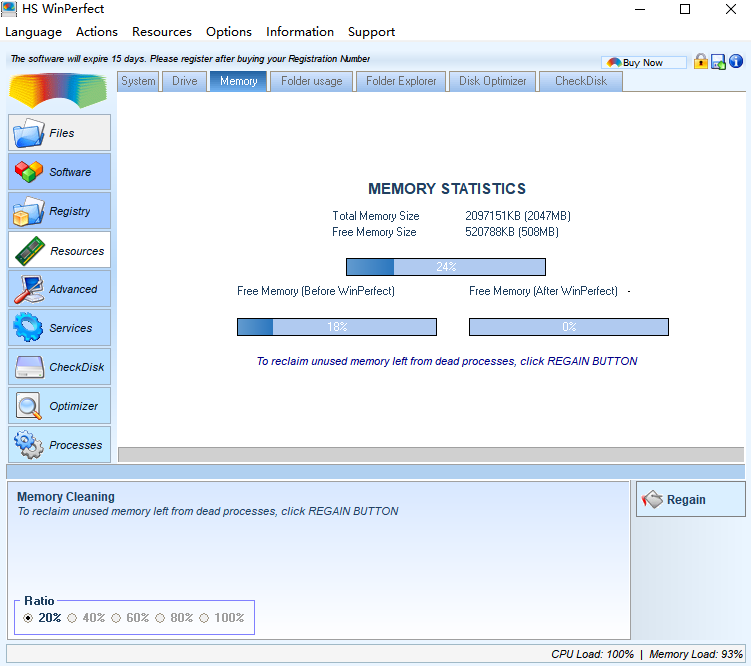Click the rainbow WinPerfect logo
The image size is (751, 666).
click(58, 90)
